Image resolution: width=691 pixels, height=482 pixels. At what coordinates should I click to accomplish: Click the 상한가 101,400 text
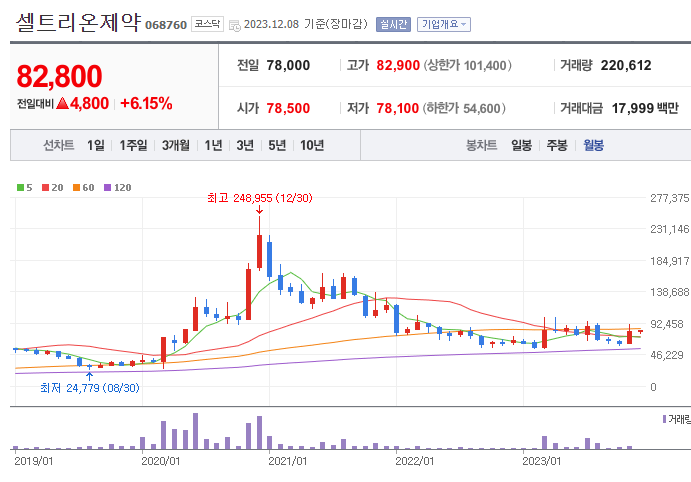(x=468, y=66)
